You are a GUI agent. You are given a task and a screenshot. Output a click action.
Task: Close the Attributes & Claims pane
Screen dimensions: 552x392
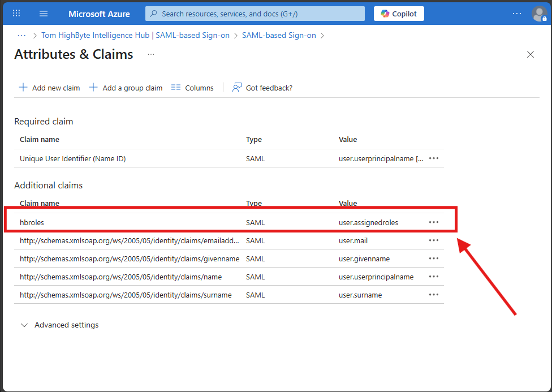pos(531,54)
